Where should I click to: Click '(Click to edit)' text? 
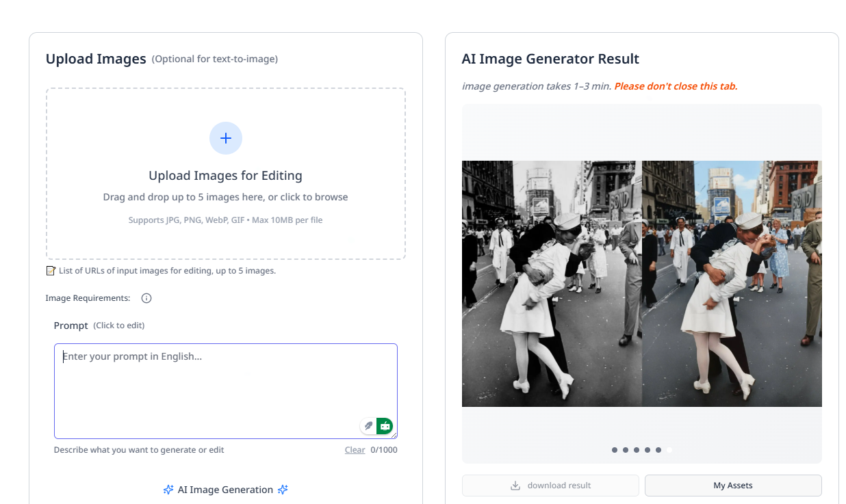119,326
